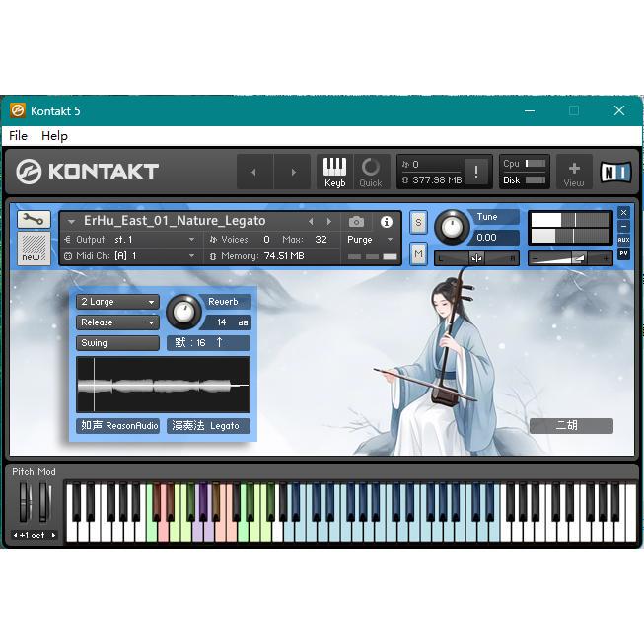The image size is (644, 644).
Task: Close the Kontakt 5 window
Action: 619,110
